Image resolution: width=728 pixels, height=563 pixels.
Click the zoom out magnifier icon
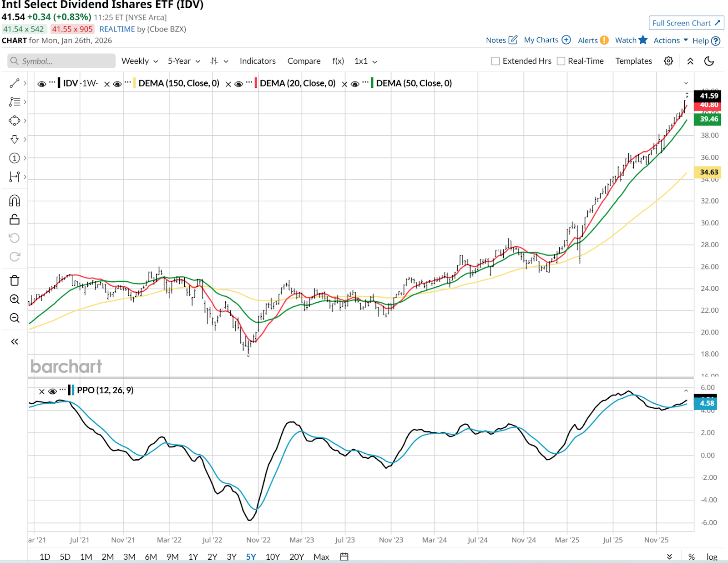pyautogui.click(x=15, y=318)
